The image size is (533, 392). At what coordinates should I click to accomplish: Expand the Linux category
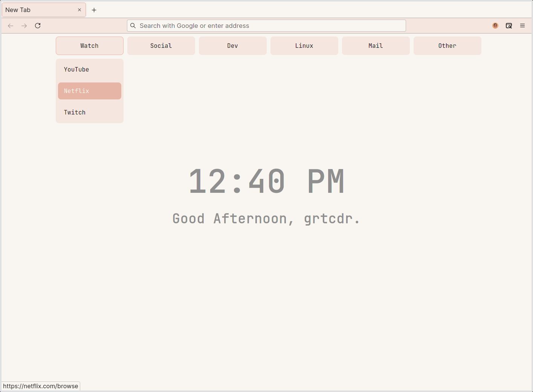pyautogui.click(x=304, y=46)
